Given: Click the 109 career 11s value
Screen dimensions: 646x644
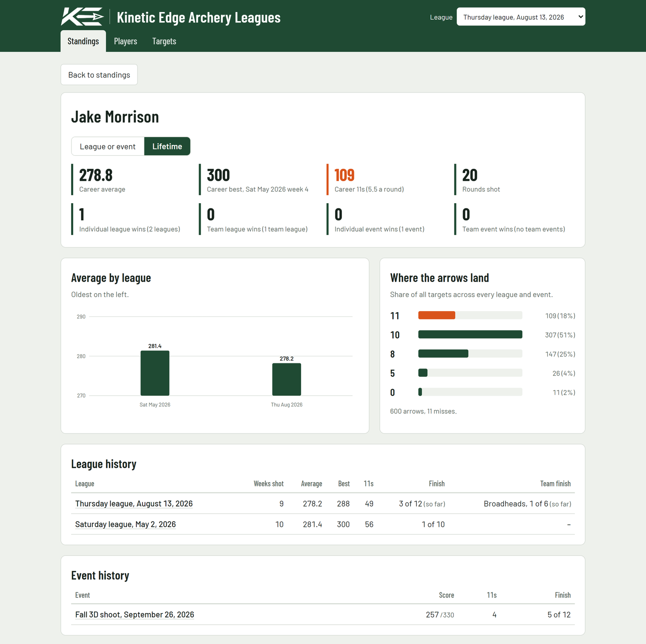Looking at the screenshot, I should click(345, 175).
